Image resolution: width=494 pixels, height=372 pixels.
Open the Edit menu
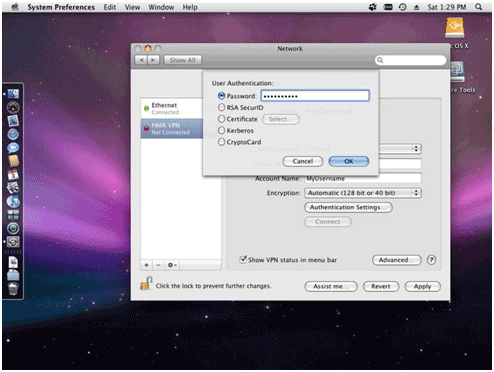(110, 7)
